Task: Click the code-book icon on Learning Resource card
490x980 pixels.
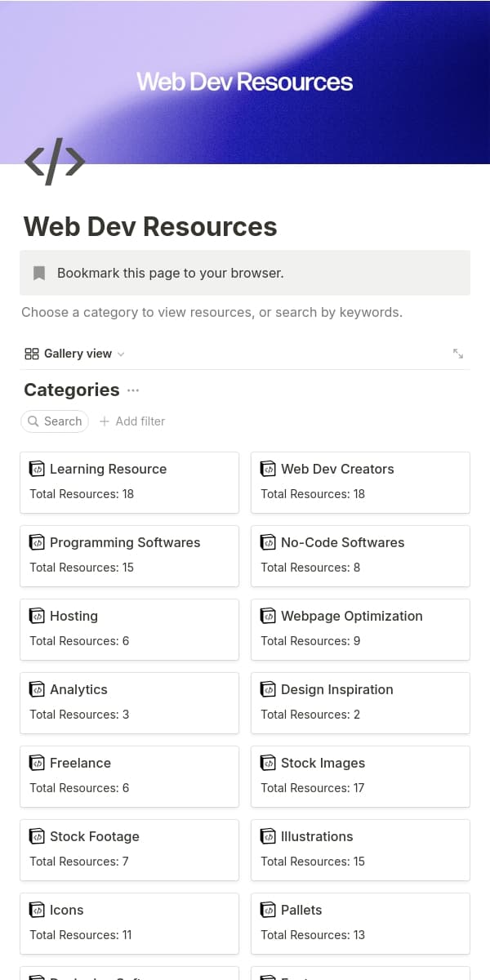Action: 37,468
